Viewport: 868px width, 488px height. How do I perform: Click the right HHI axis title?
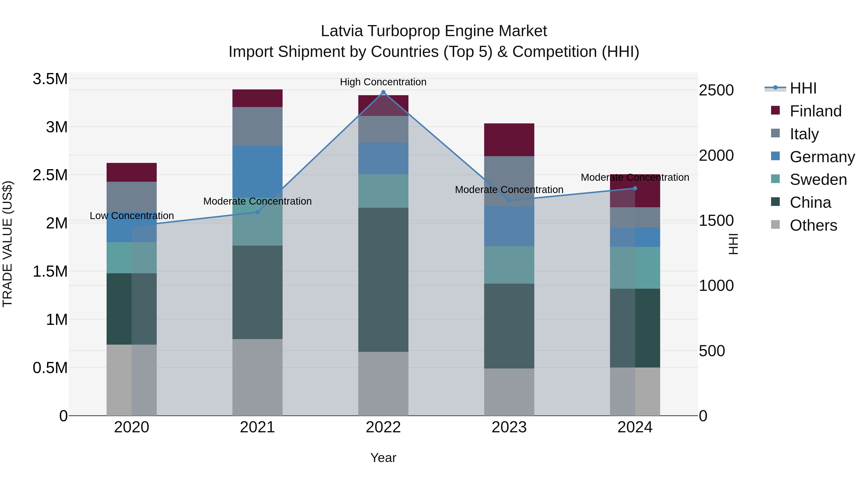point(733,244)
